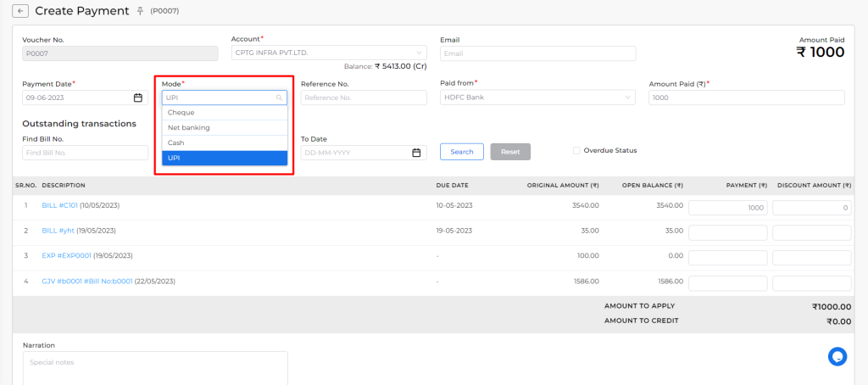
Task: Click the 19-05-2023 due date cell
Action: pos(454,231)
